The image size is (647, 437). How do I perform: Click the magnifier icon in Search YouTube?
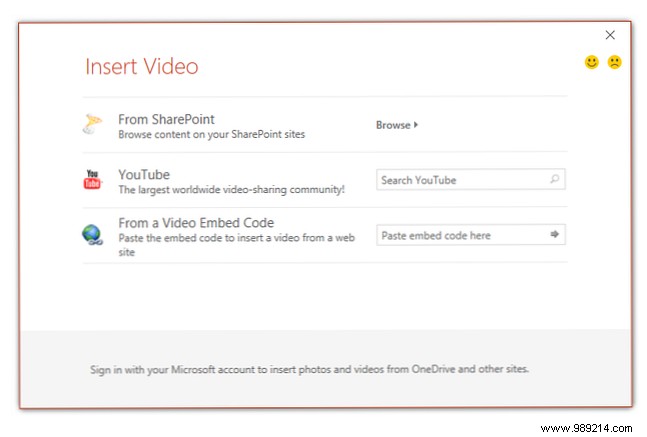[555, 179]
